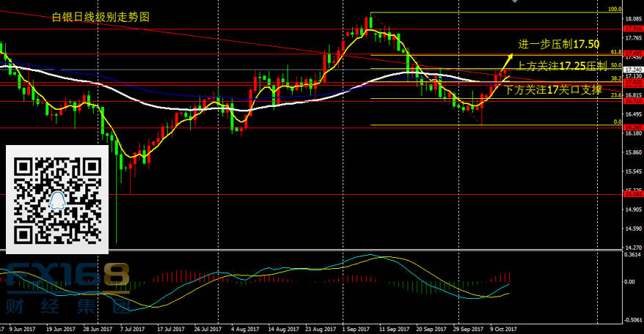The height and width of the screenshot is (334, 644).
Task: Click the MACD 0.3614 scale value
Action: pyautogui.click(x=632, y=255)
